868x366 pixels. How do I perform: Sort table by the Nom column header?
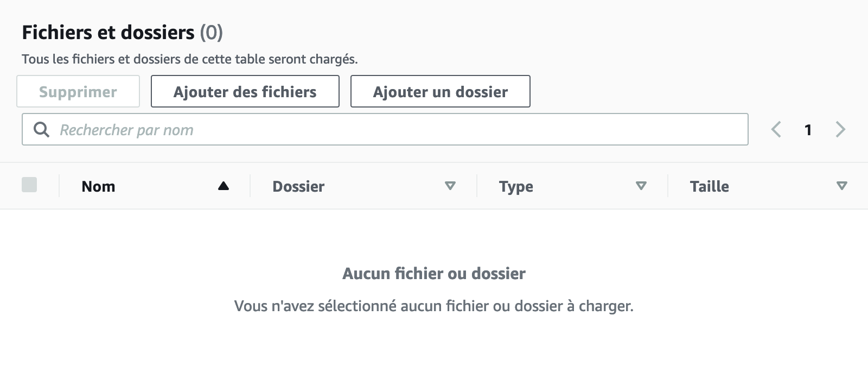98,186
